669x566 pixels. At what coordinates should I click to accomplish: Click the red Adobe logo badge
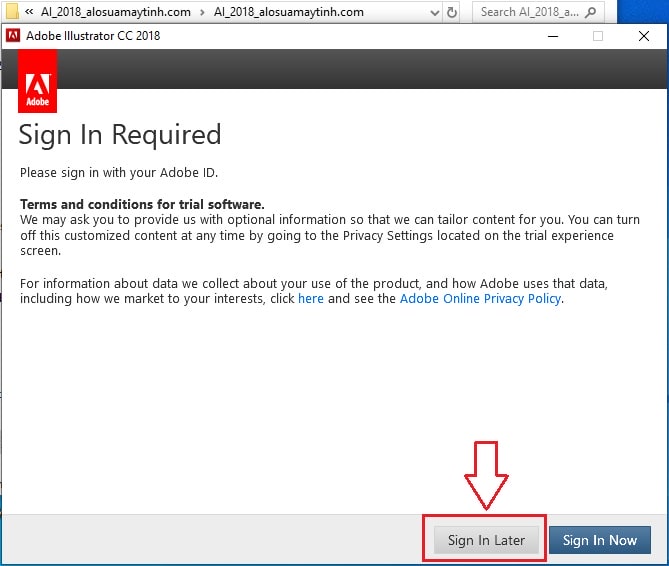tap(37, 81)
